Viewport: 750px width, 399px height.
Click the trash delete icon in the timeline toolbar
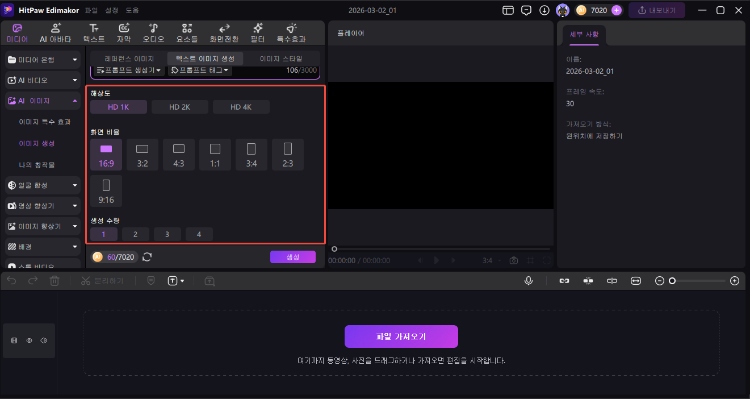coord(55,281)
